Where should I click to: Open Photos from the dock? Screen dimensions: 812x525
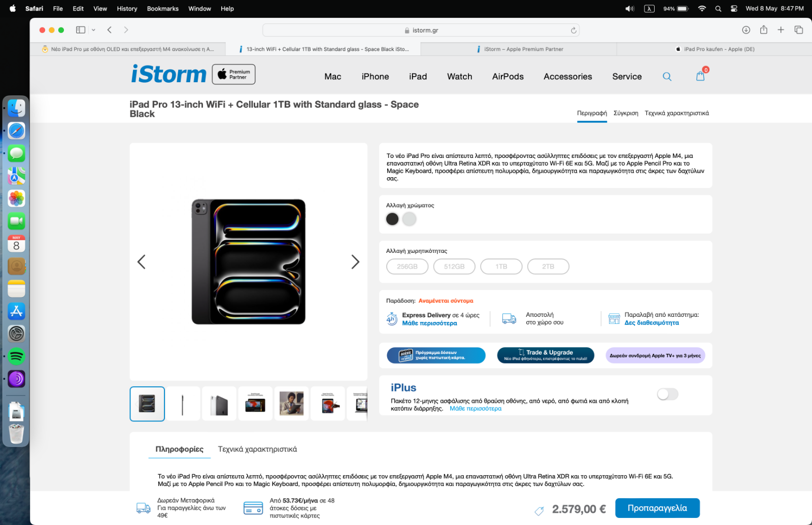tap(16, 199)
